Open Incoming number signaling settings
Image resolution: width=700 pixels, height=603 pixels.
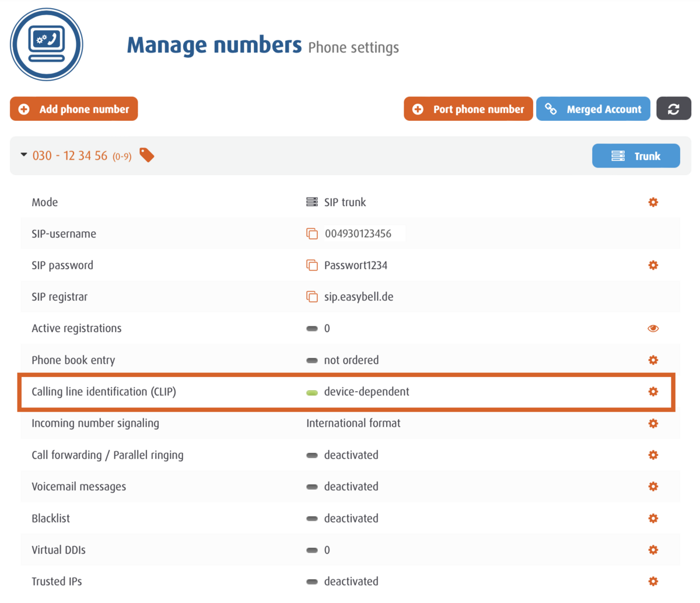click(x=653, y=424)
